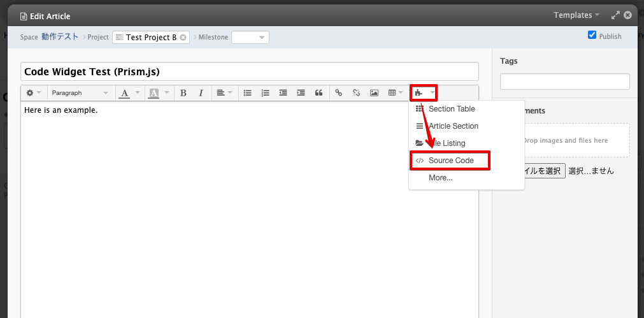Select Source Code from the widget menu

(450, 161)
